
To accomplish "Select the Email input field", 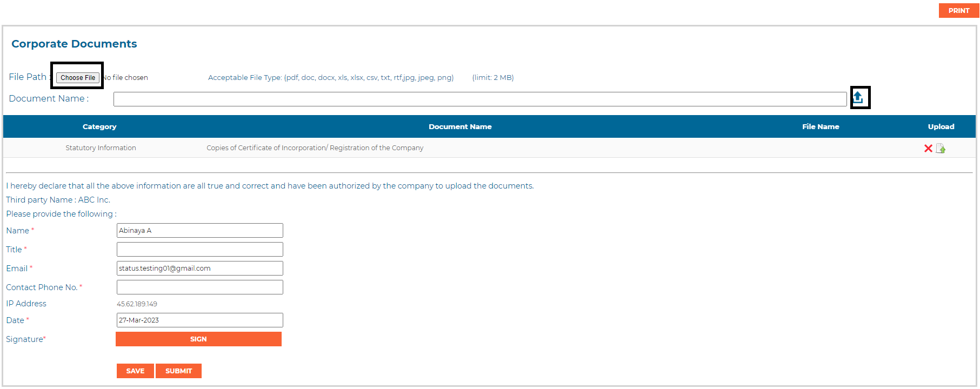I will coord(199,269).
